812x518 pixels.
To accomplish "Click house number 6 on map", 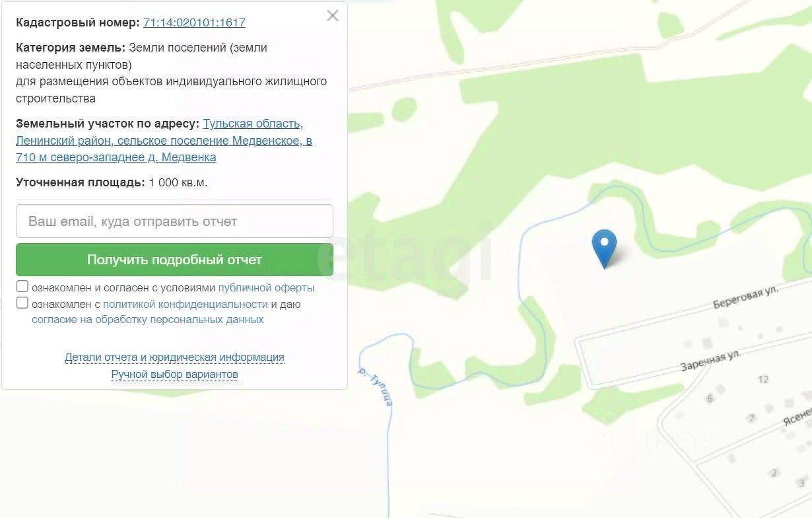I will (x=710, y=398).
